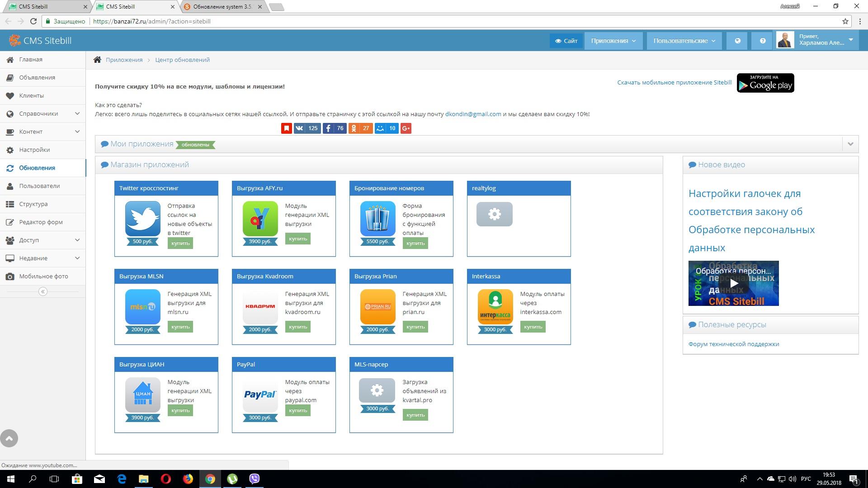Image resolution: width=868 pixels, height=488 pixels.
Task: Open the AFY.ru export module icon
Action: point(260,219)
